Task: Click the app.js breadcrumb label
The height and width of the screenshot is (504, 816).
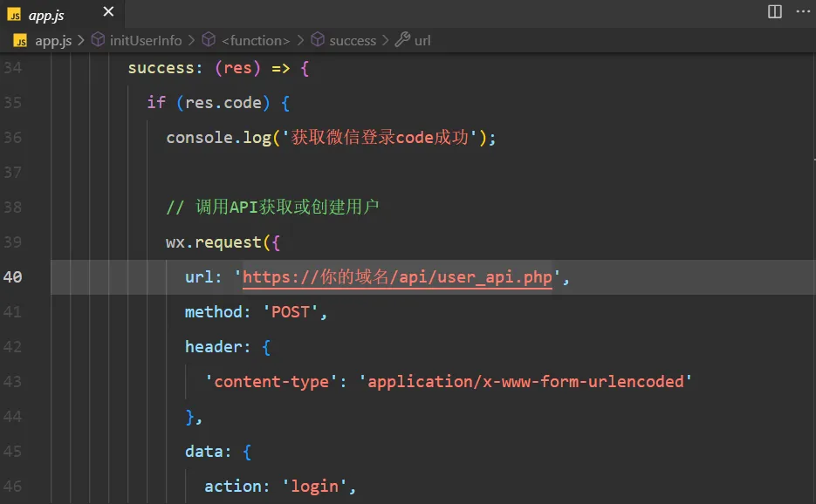Action: pos(54,40)
